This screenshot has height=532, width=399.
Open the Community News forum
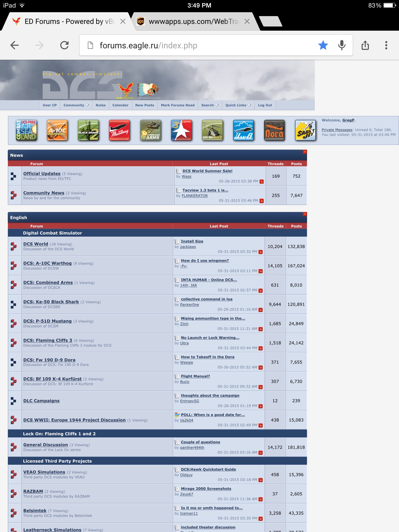coord(44,193)
